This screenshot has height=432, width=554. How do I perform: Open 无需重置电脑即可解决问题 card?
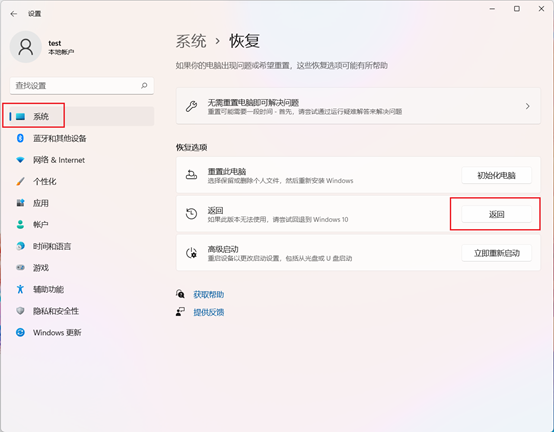358,106
